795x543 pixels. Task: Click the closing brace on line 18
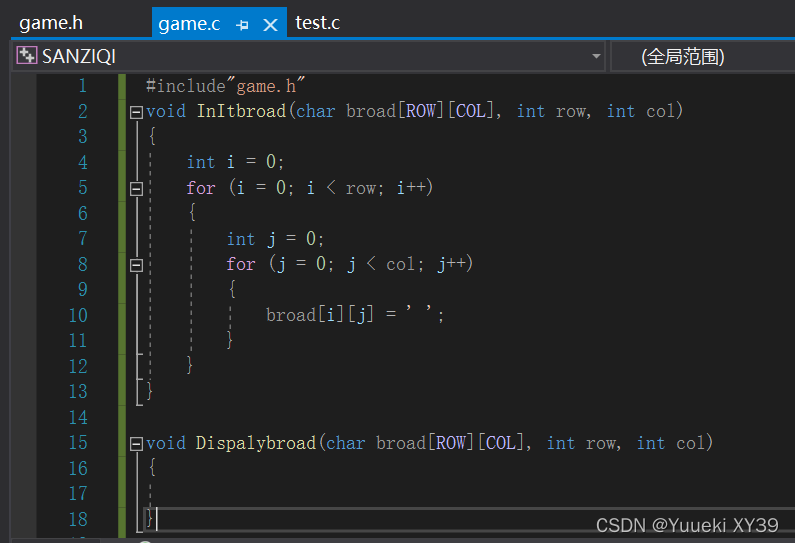click(149, 519)
